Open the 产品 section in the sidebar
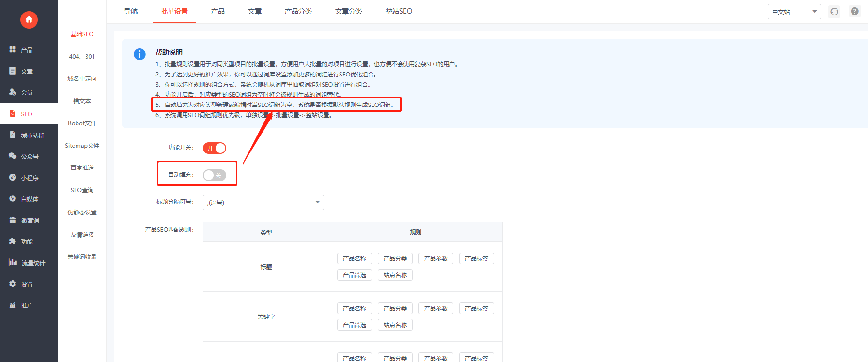 (x=26, y=50)
